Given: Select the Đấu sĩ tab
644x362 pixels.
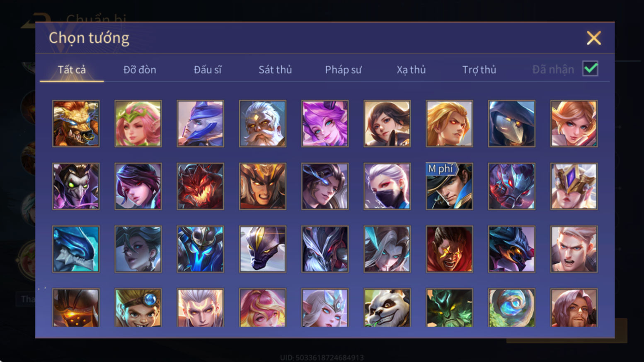Looking at the screenshot, I should (x=208, y=70).
